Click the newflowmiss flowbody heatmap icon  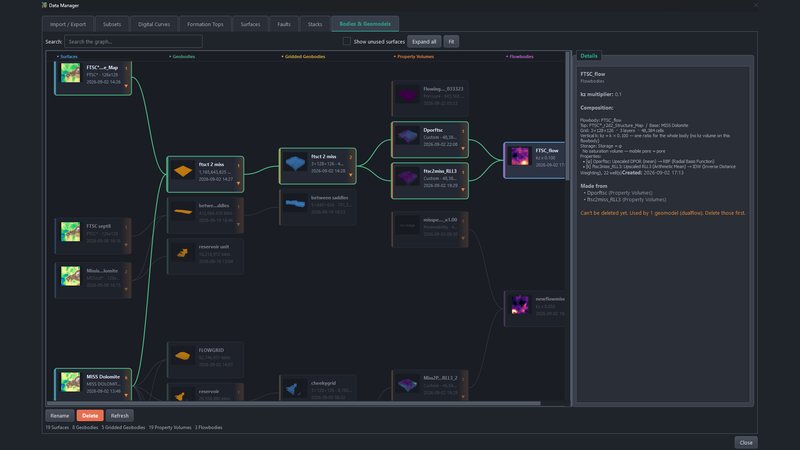[520, 305]
